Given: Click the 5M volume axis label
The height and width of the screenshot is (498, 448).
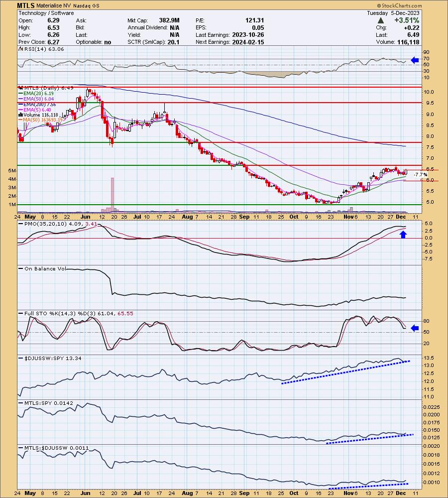Looking at the screenshot, I should [12, 170].
